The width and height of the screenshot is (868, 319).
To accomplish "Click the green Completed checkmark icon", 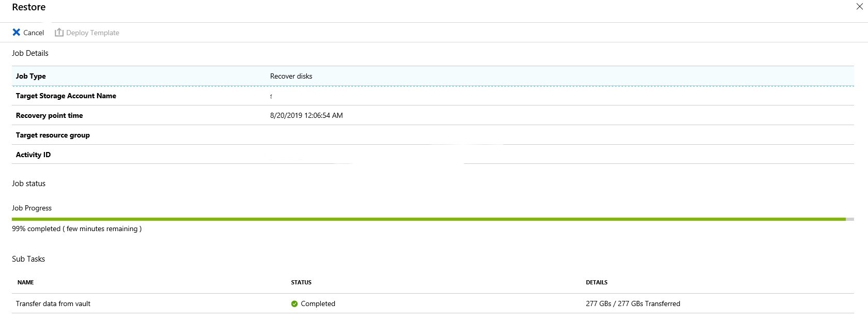I will coord(295,304).
